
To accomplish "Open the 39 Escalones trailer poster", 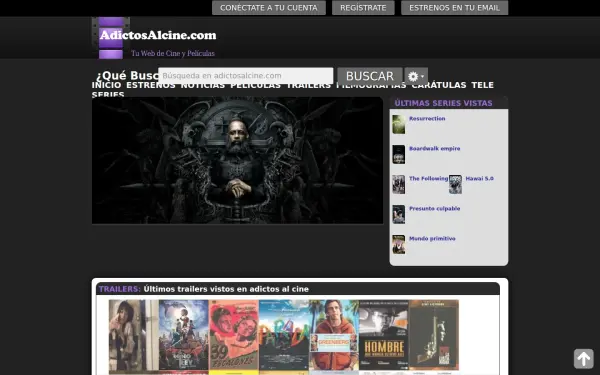I will click(233, 336).
